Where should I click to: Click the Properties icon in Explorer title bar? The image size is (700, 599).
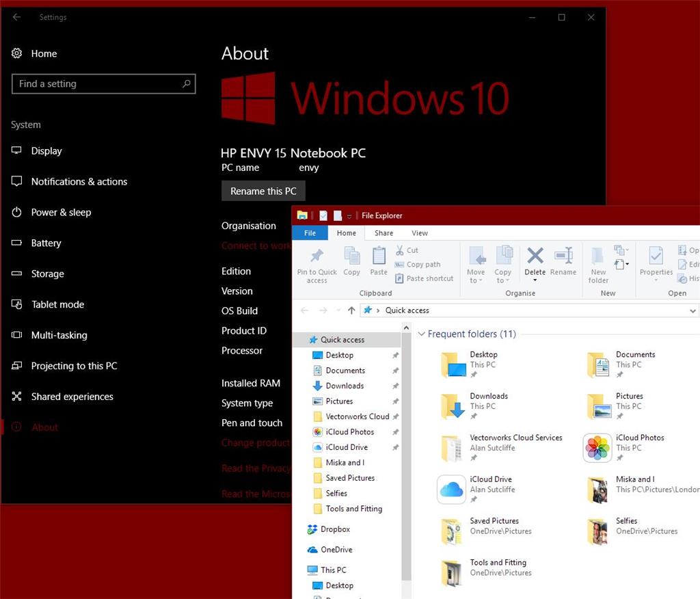click(323, 216)
